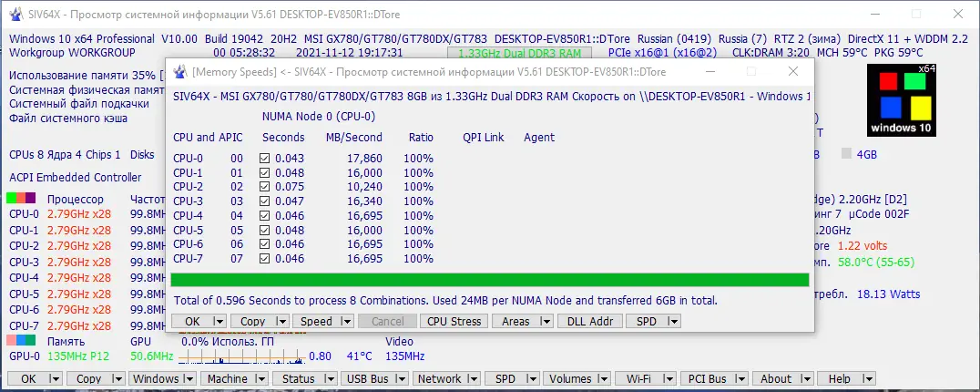Screen dimensions: 980x392
Task: Uncheck the CPU-0 checkbox
Action: pyautogui.click(x=264, y=159)
